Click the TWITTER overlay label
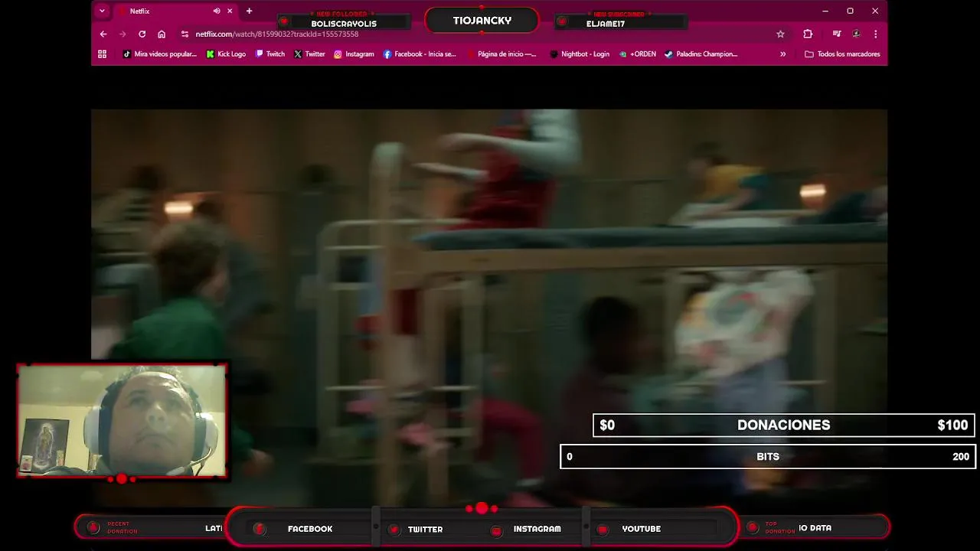Screen dimensions: 980x551 [x=425, y=529]
